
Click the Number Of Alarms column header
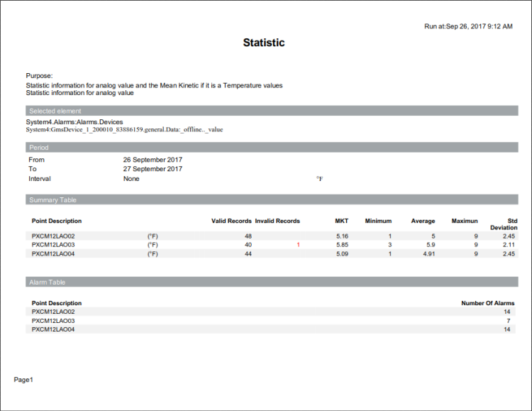pos(487,303)
